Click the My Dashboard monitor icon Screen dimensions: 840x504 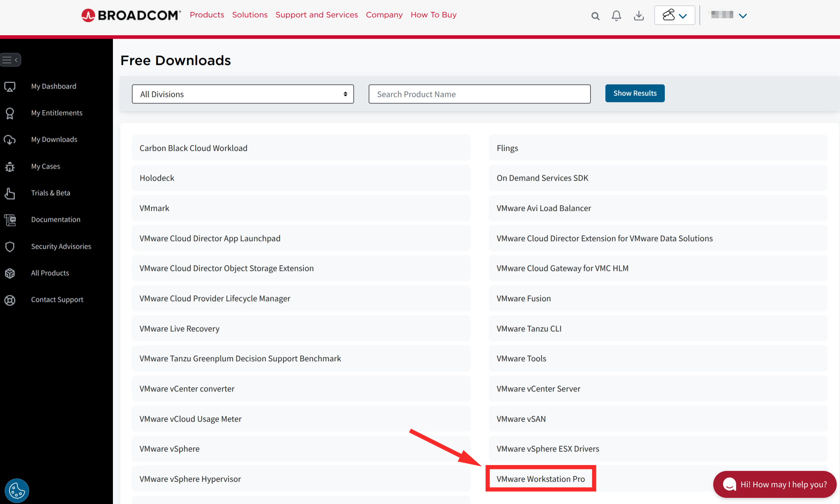(x=10, y=86)
